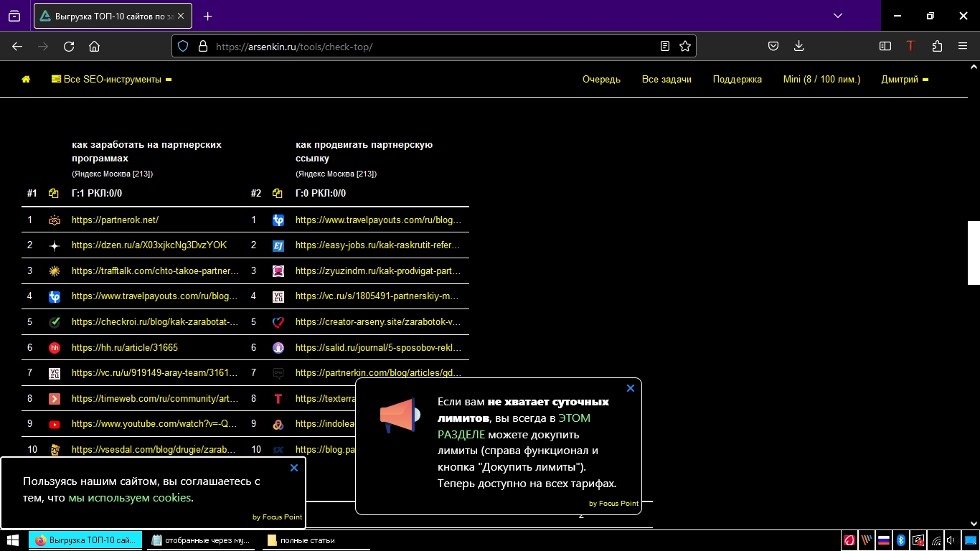Click the easy-jobs EJ favicon

coord(278,245)
